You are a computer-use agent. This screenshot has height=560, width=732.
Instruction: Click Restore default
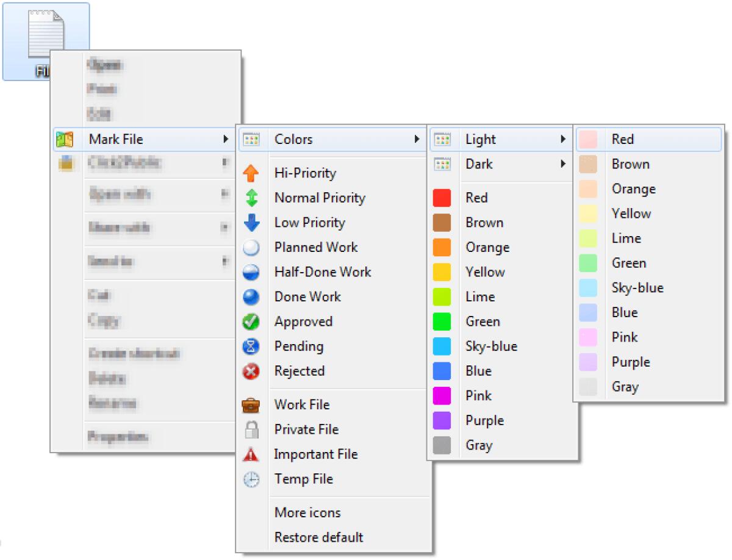click(x=318, y=537)
